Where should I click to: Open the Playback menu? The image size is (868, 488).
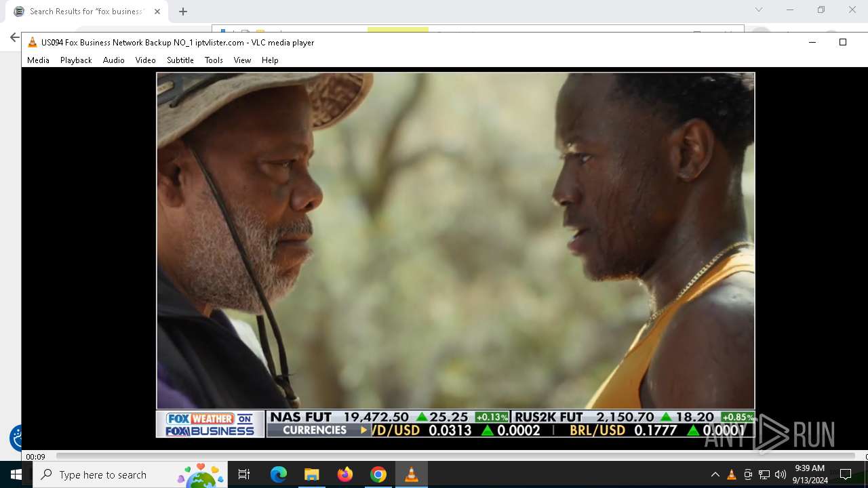click(x=76, y=60)
